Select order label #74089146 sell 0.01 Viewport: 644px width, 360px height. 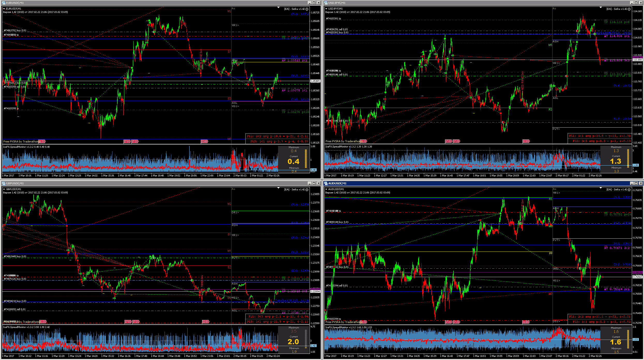[x=337, y=75]
